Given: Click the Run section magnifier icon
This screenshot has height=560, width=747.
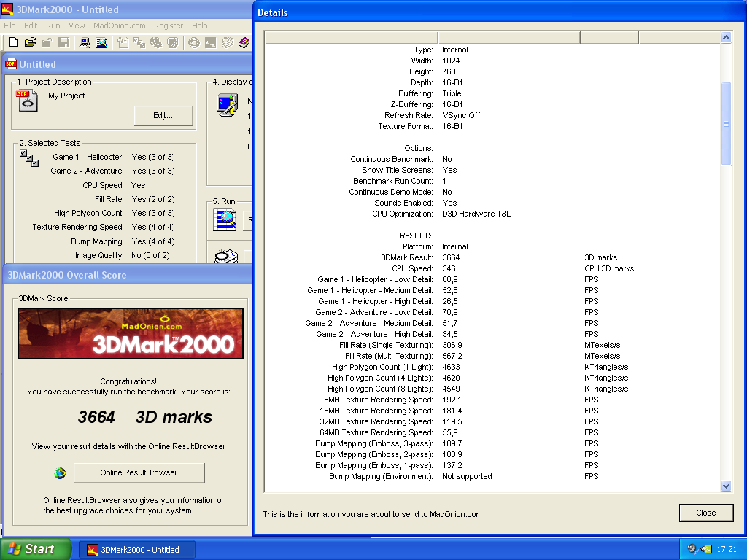Looking at the screenshot, I should (x=225, y=220).
